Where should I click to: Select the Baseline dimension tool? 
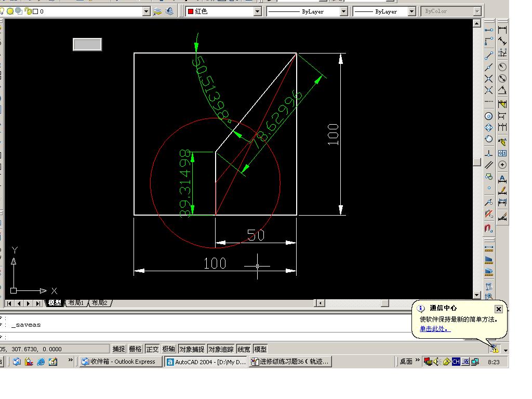click(502, 116)
